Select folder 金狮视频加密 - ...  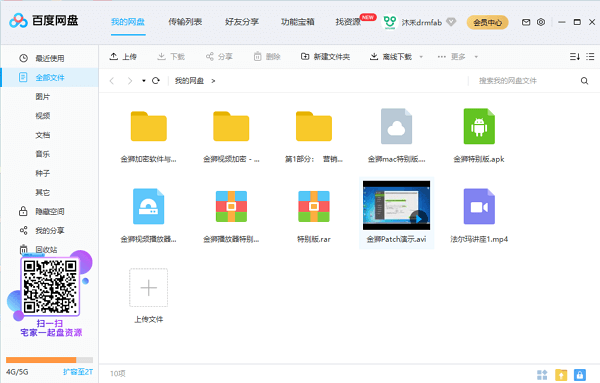pyautogui.click(x=231, y=137)
